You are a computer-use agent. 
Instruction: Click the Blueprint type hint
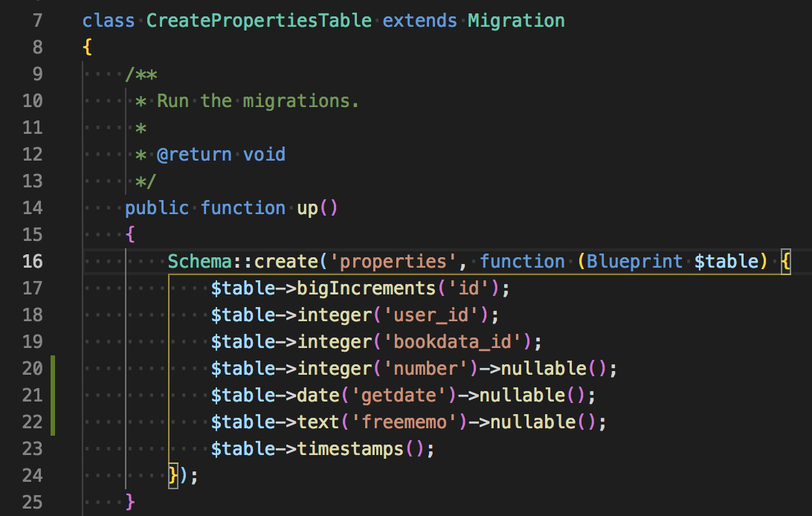(x=634, y=262)
